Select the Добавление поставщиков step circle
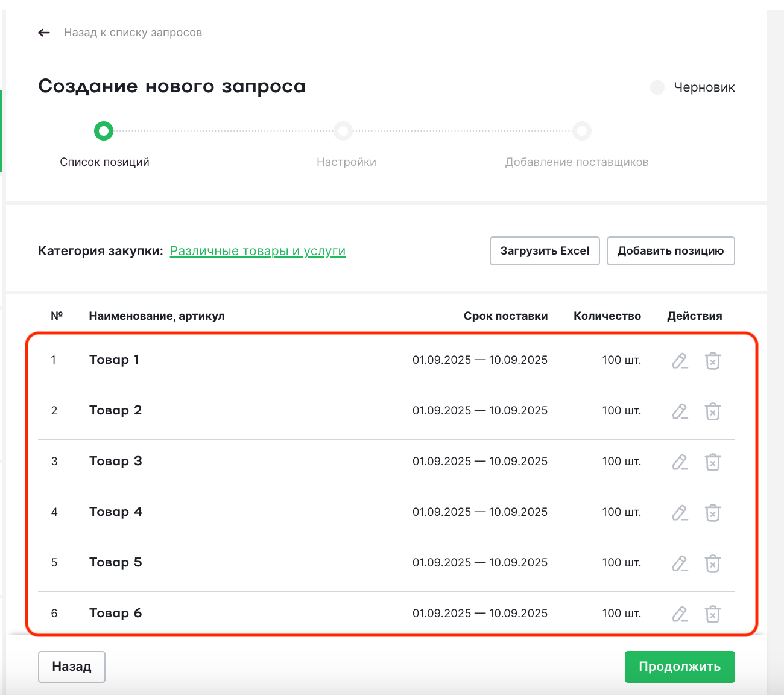Screen dimensions: 784x695 [x=582, y=131]
